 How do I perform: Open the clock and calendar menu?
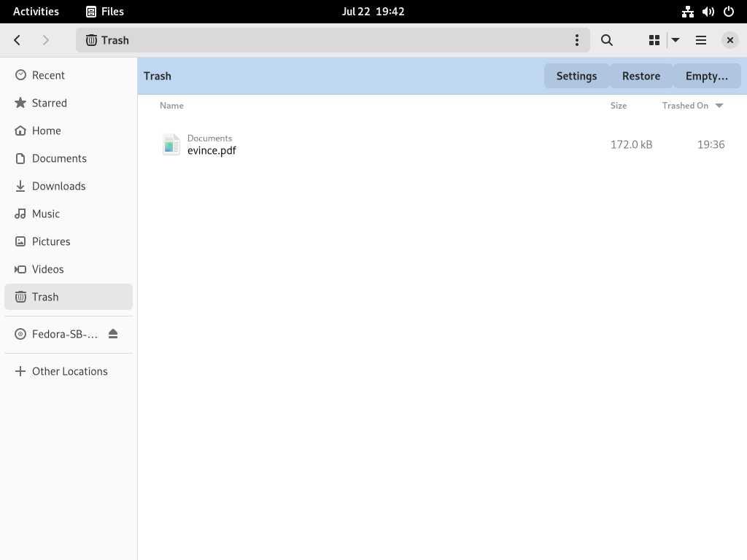pyautogui.click(x=373, y=12)
